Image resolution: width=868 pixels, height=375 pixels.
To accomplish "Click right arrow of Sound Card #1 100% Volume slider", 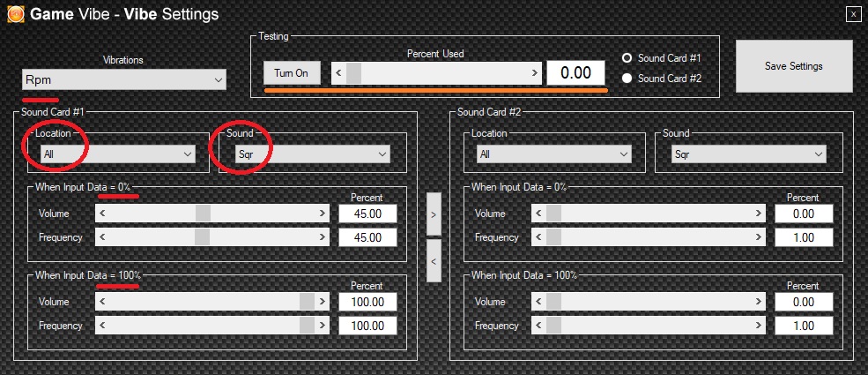I will pyautogui.click(x=323, y=302).
